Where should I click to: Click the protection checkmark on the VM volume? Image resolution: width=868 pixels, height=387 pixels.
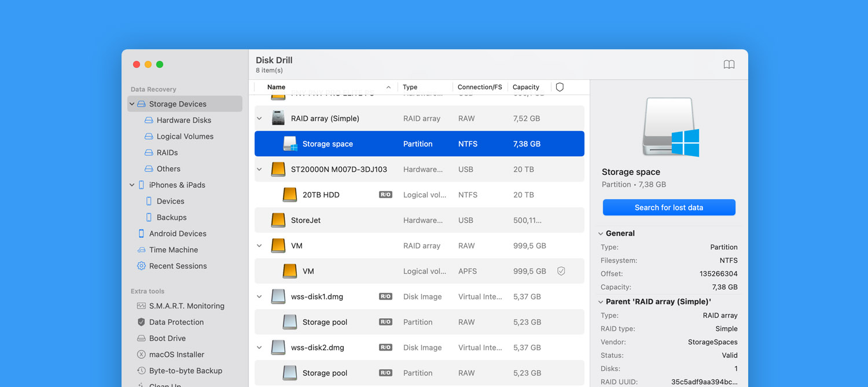coord(561,271)
